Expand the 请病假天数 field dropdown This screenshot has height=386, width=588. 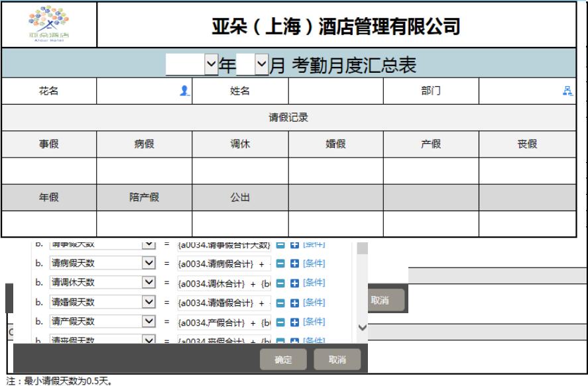(x=149, y=263)
